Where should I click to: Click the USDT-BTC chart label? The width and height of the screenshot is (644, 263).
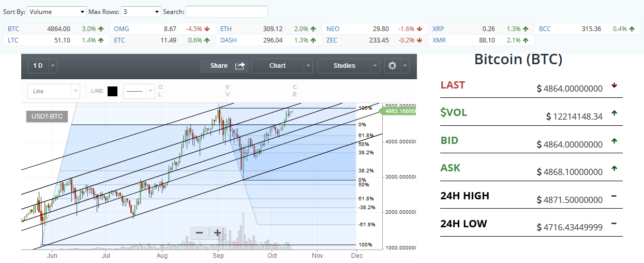[x=47, y=116]
